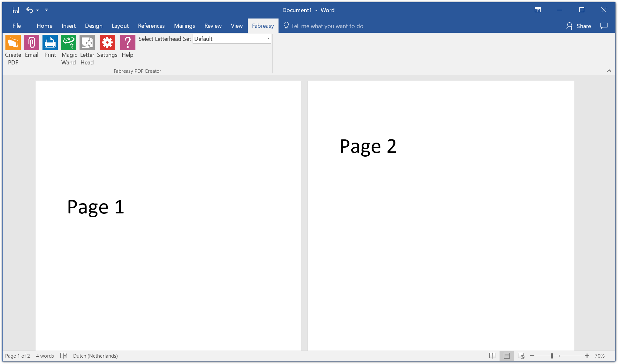619x364 pixels.
Task: Open Fabreasy Settings gear icon
Action: point(107,42)
